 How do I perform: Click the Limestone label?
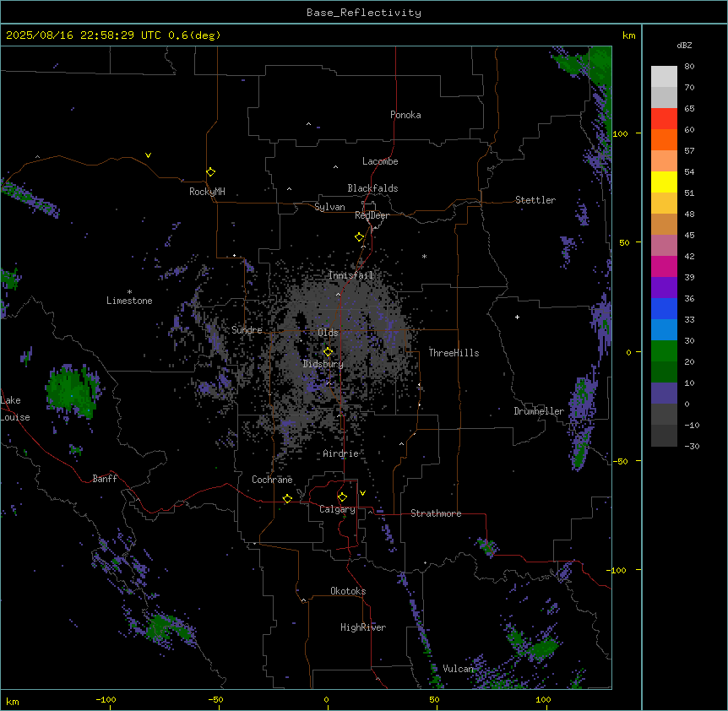tap(129, 301)
